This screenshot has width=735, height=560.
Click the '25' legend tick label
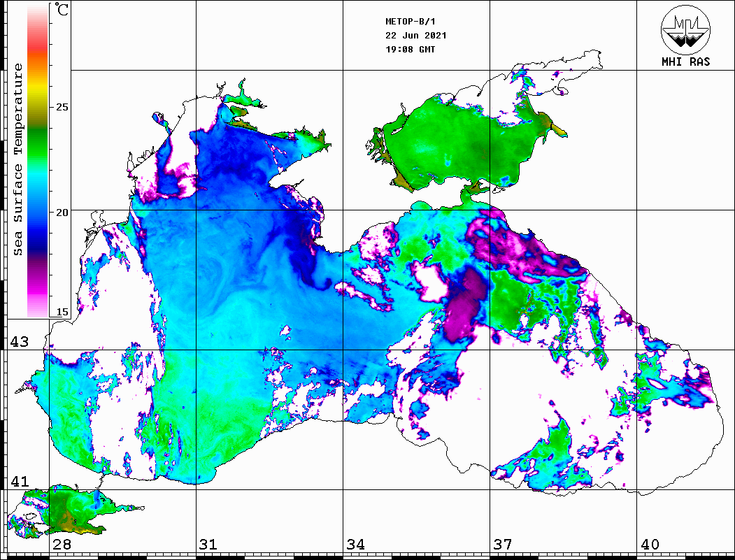(62, 107)
